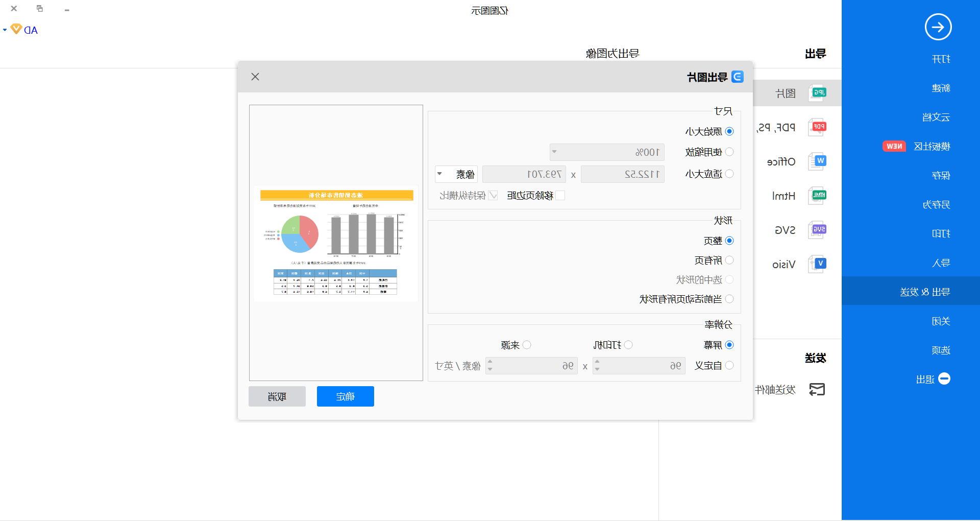
Task: Click the Office export type label
Action: tap(781, 162)
